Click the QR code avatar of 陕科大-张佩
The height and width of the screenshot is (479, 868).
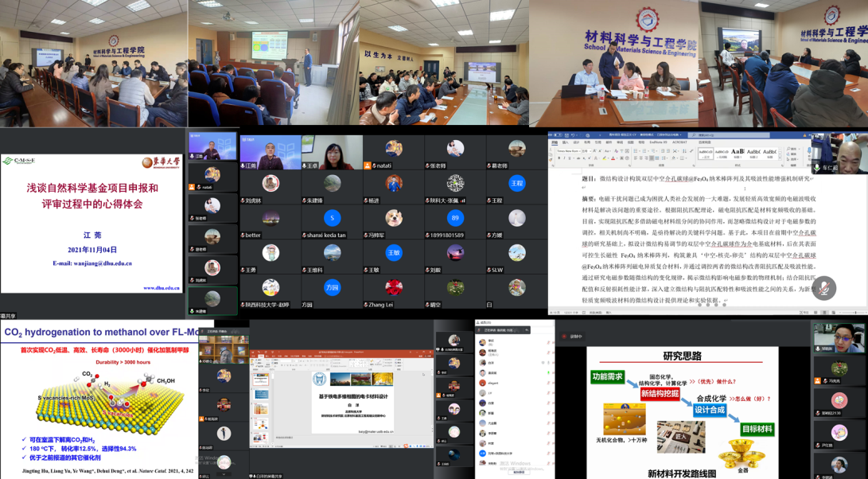455,183
